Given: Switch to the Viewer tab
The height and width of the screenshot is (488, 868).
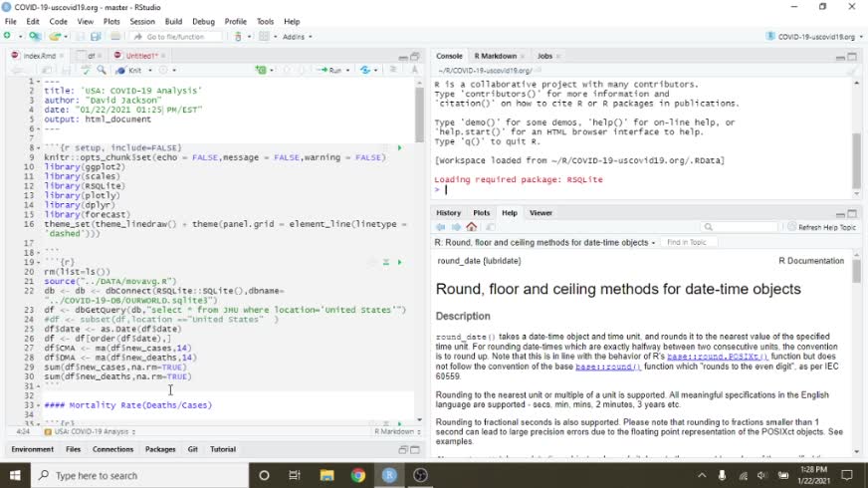Looking at the screenshot, I should click(x=541, y=213).
